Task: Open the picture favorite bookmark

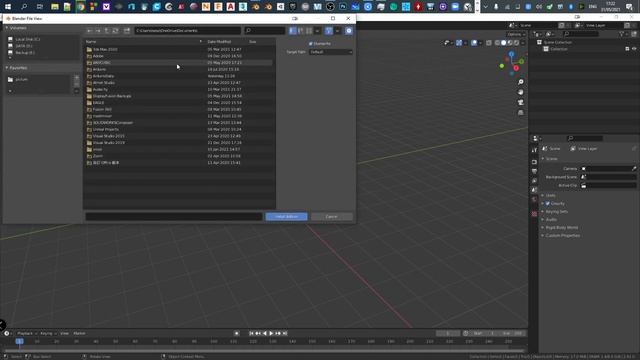Action: click(21, 80)
